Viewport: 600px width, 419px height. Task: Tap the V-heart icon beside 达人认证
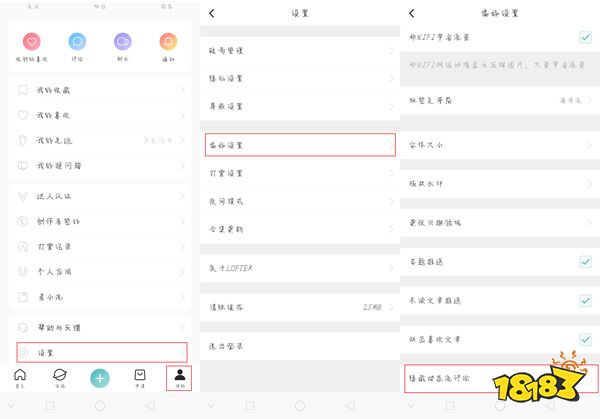coord(23,196)
